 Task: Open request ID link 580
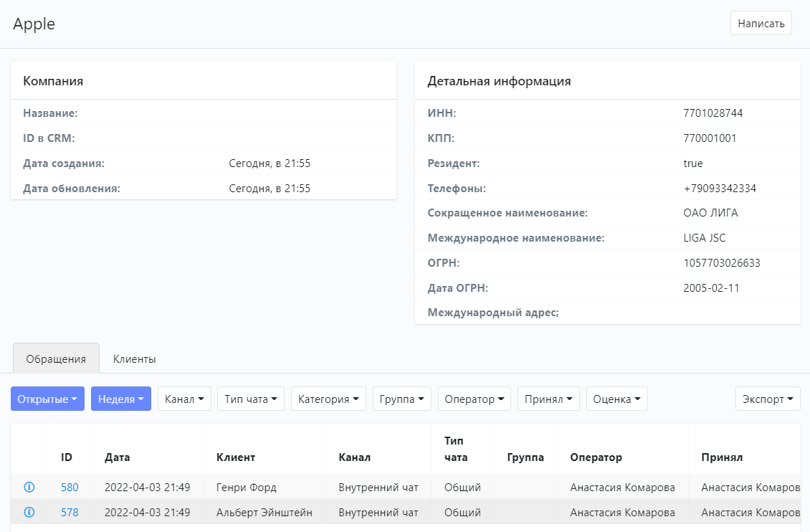point(70,487)
